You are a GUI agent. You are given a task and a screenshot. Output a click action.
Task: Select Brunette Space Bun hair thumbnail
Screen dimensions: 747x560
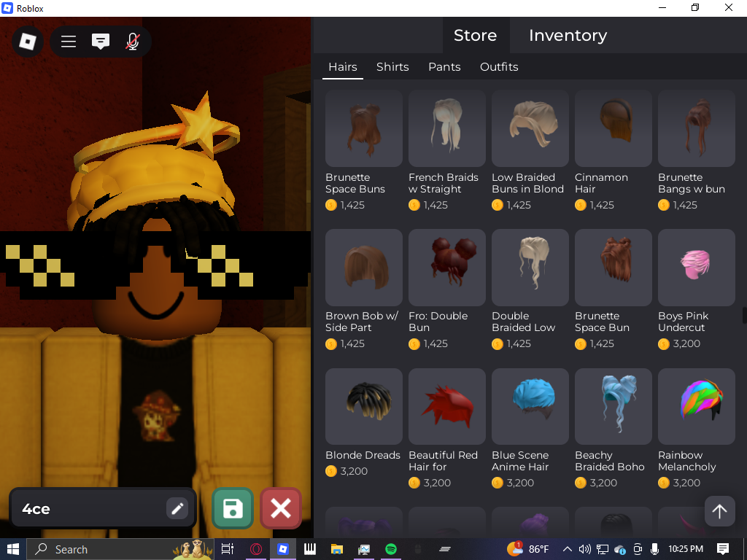613,267
